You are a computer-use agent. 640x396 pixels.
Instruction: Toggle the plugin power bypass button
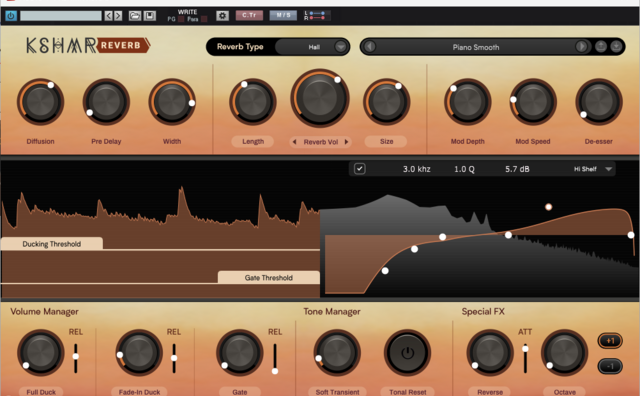(11, 16)
